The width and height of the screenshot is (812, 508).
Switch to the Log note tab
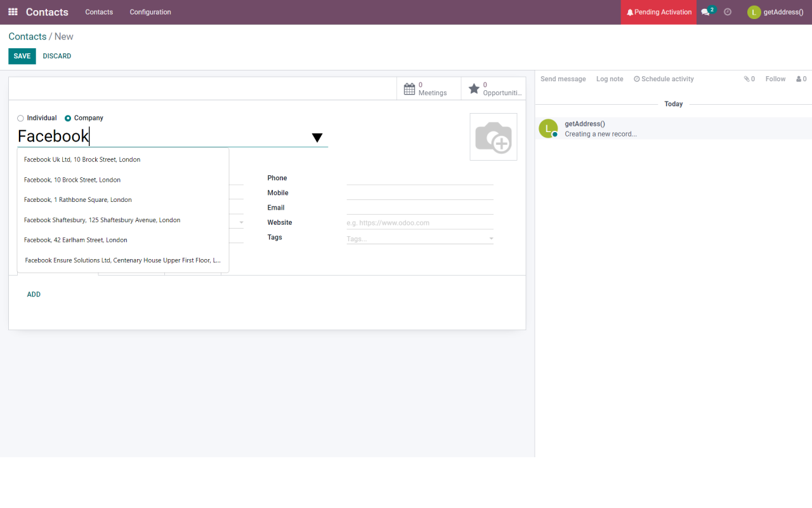(x=610, y=79)
